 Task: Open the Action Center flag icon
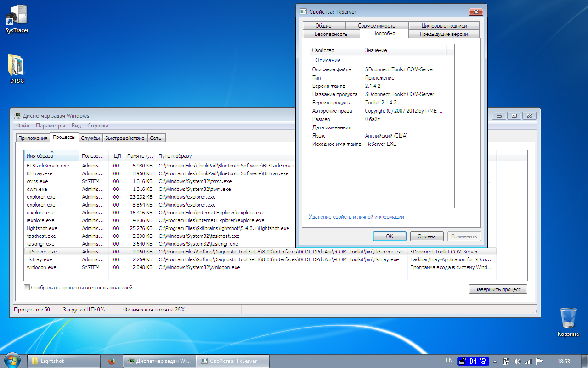click(539, 361)
